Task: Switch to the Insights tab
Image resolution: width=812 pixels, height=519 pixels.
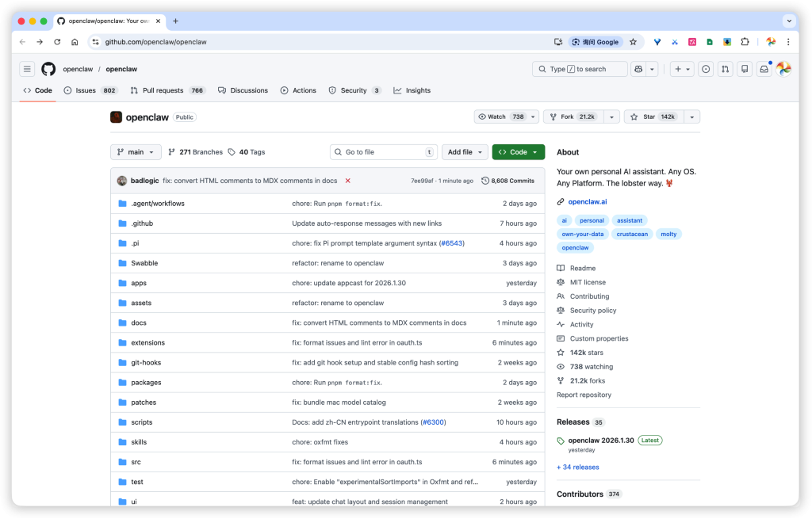Action: (412, 90)
